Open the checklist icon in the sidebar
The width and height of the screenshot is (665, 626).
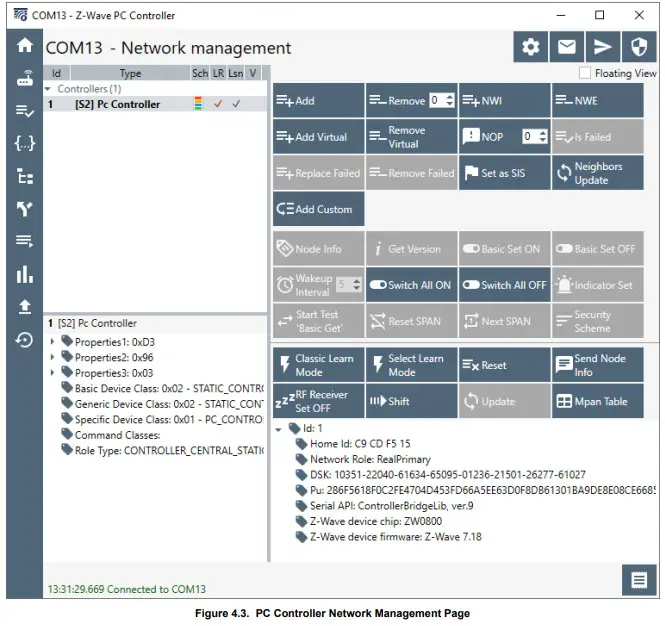25,111
